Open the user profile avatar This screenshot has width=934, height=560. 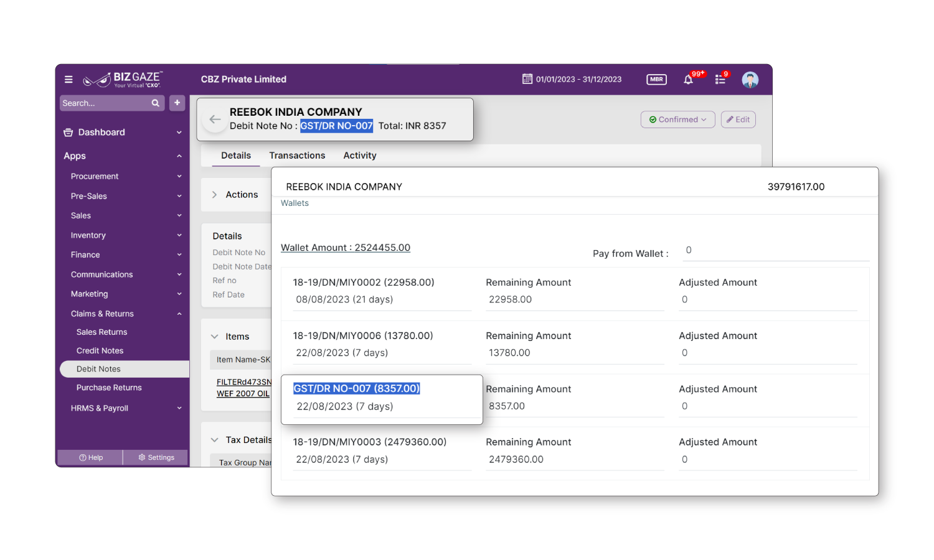tap(750, 80)
